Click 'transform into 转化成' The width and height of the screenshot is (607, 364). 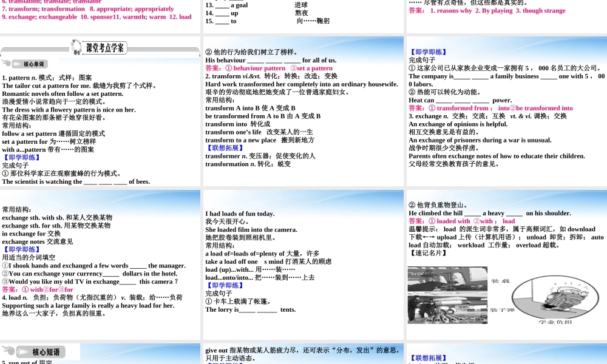(x=238, y=124)
